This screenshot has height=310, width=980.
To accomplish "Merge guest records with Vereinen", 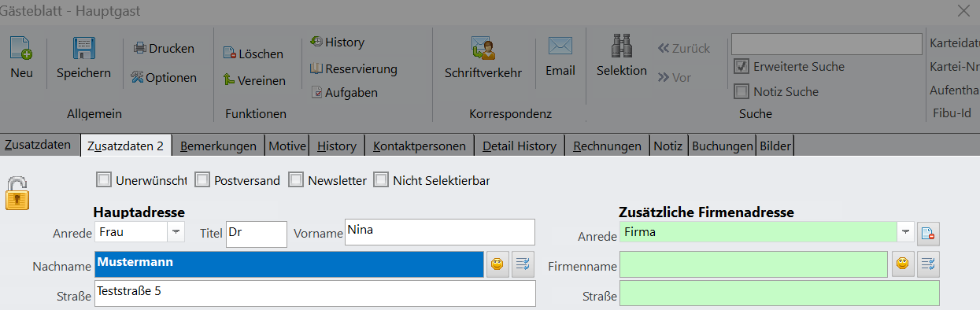I will pyautogui.click(x=253, y=79).
